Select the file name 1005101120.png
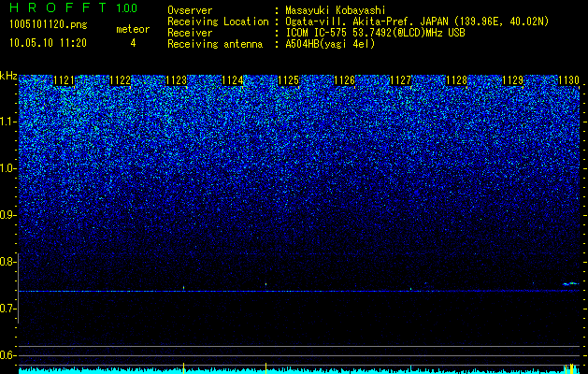588x374 pixels. tap(49, 25)
